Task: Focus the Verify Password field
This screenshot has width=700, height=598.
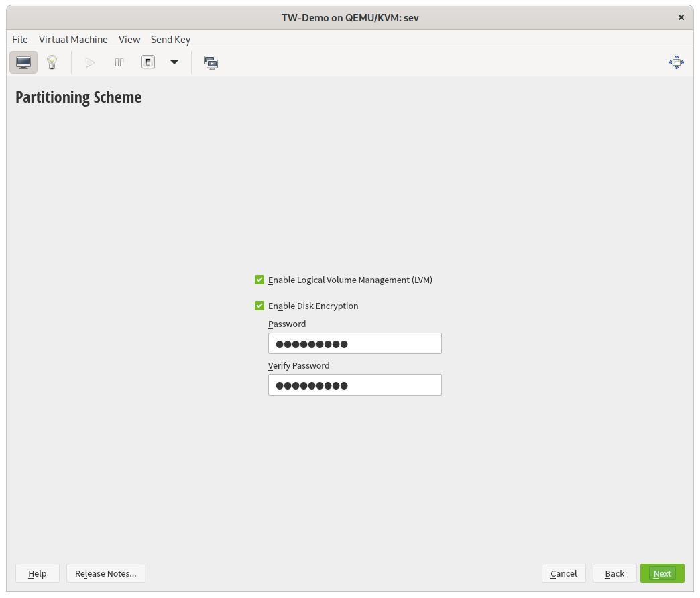Action: (355, 385)
